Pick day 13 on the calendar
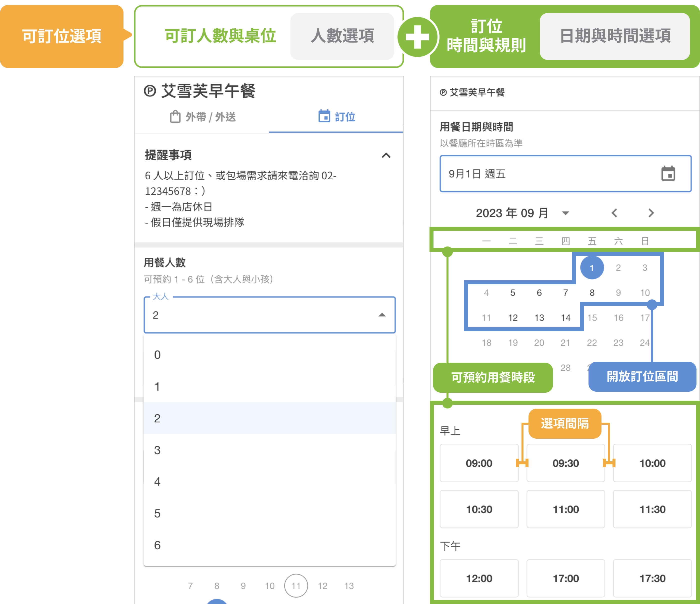The width and height of the screenshot is (700, 604). coord(539,318)
